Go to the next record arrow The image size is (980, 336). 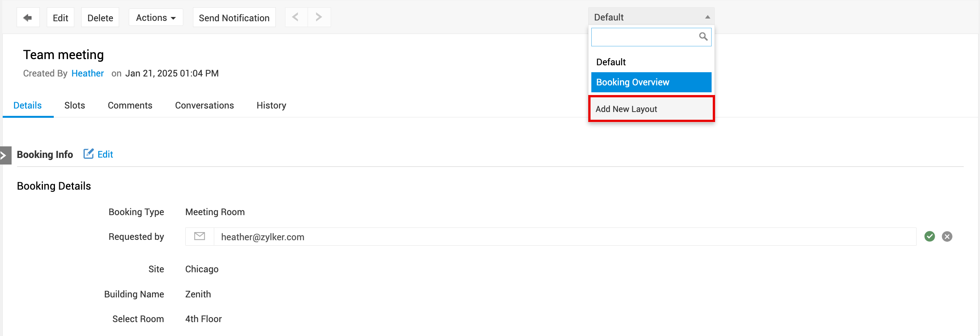[x=319, y=17]
